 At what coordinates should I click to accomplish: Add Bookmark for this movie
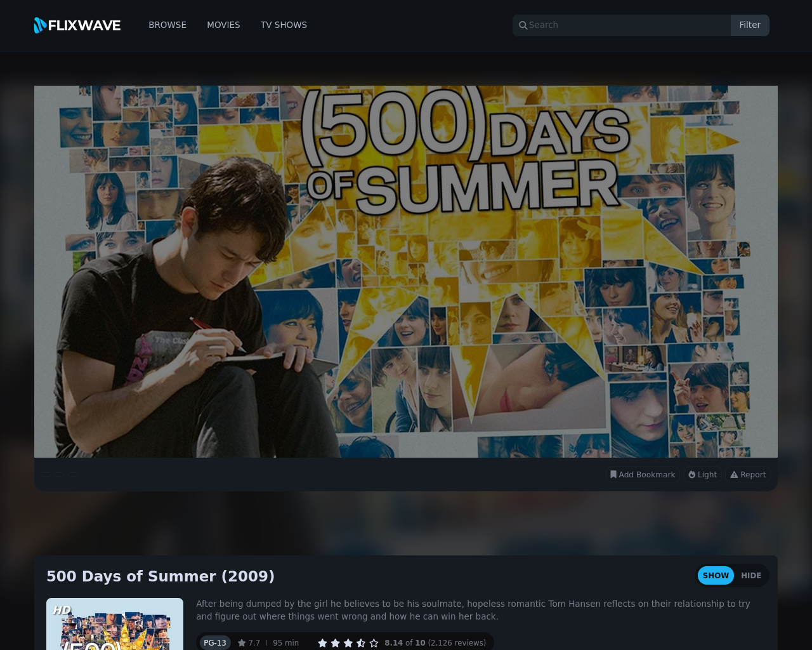(x=643, y=475)
